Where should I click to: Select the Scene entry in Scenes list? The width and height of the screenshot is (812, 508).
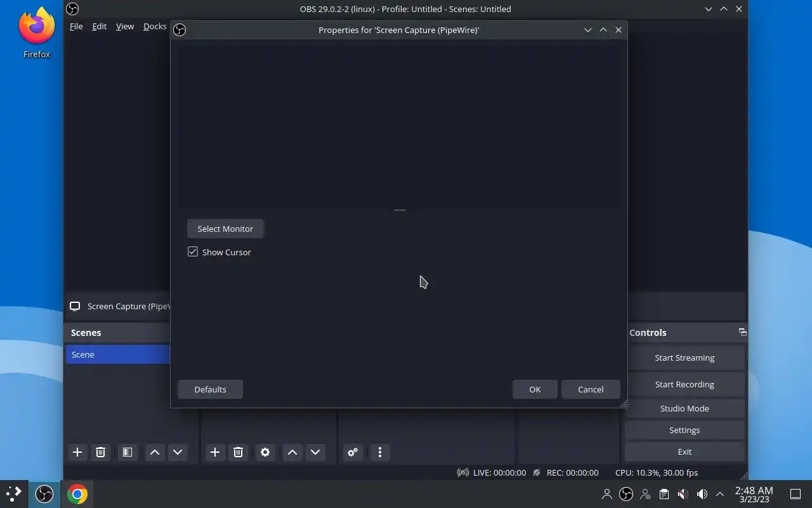pyautogui.click(x=118, y=354)
